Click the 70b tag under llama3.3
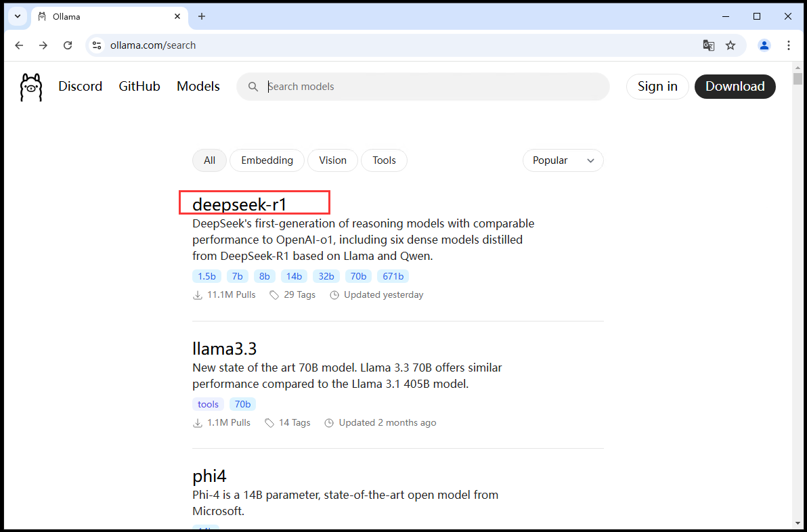This screenshot has height=532, width=807. pos(242,404)
